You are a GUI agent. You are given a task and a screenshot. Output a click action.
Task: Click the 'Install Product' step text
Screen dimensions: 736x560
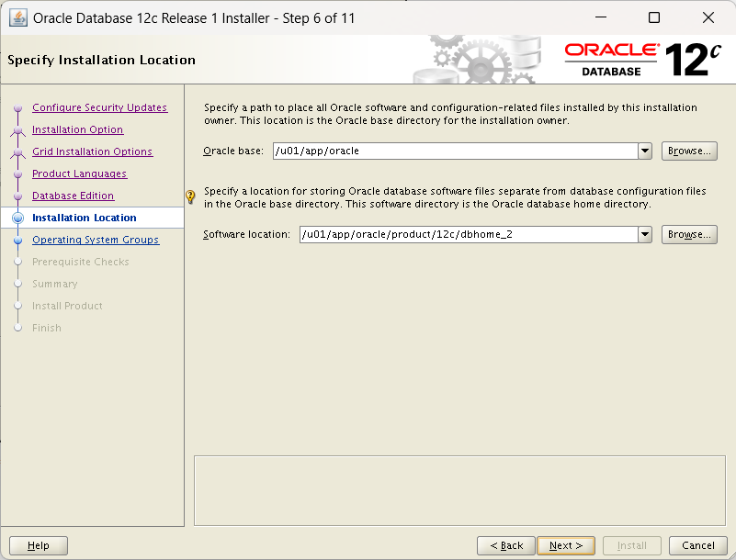(x=67, y=306)
